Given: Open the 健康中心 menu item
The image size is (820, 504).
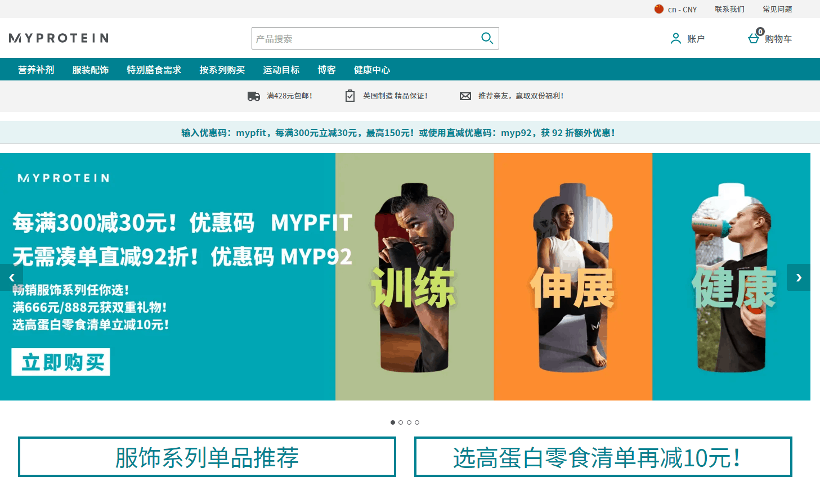Looking at the screenshot, I should pos(372,70).
